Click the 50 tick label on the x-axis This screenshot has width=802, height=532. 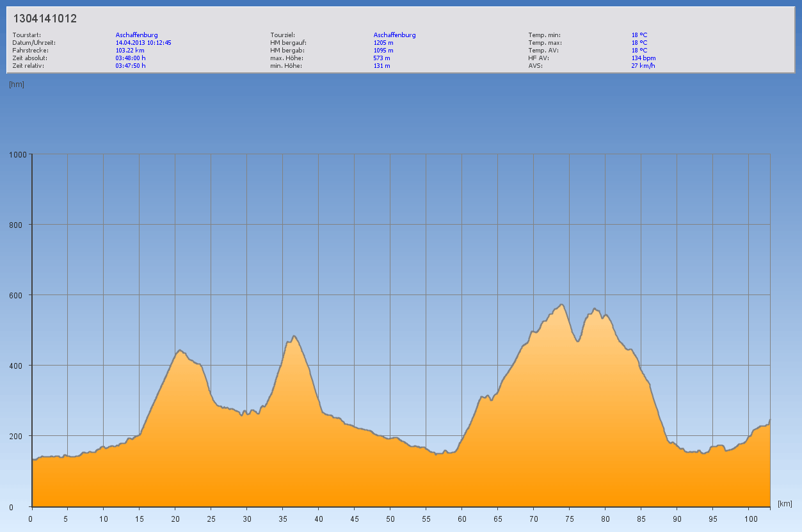(390, 518)
